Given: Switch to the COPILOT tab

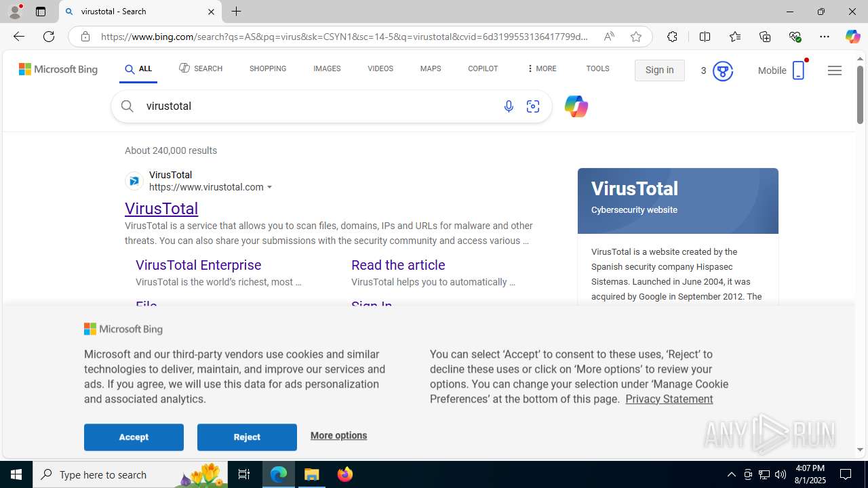Looking at the screenshot, I should click(x=483, y=68).
